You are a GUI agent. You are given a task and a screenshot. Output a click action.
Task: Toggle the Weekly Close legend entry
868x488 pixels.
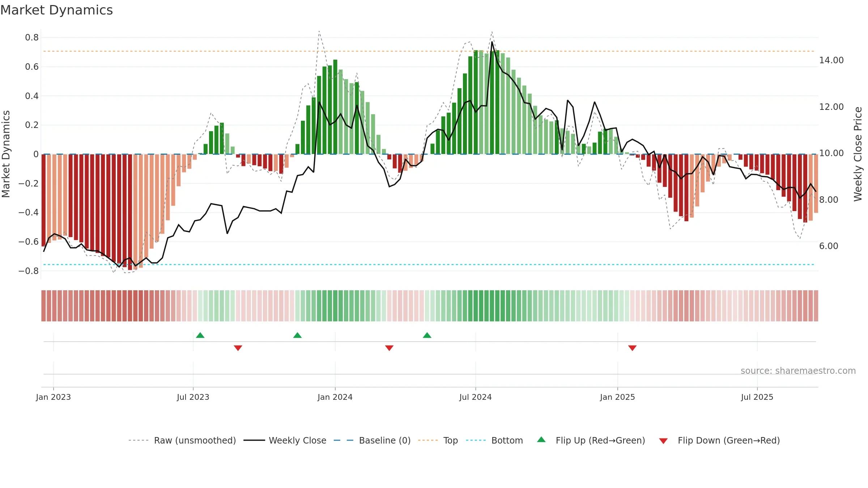285,440
